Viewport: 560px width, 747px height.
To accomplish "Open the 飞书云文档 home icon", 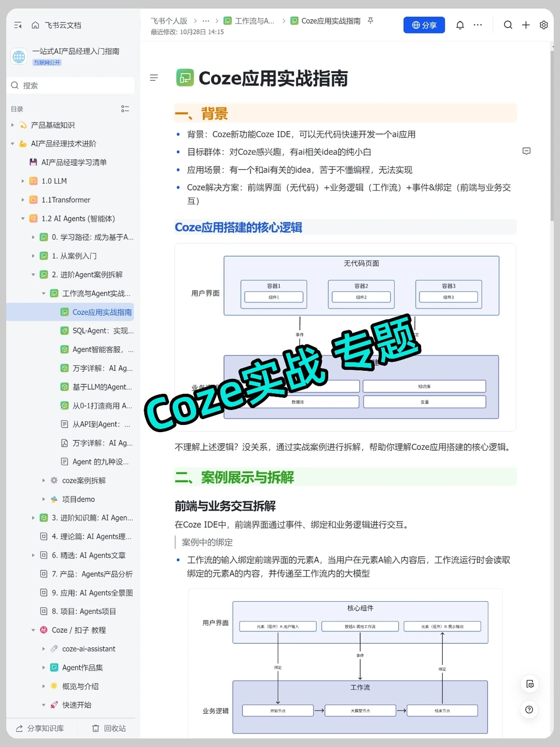I will coord(35,25).
